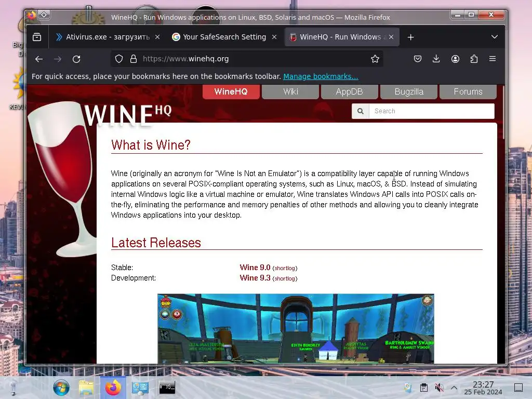532x399 pixels.
Task: Open shortlog for Wine 9.0
Action: (x=285, y=268)
